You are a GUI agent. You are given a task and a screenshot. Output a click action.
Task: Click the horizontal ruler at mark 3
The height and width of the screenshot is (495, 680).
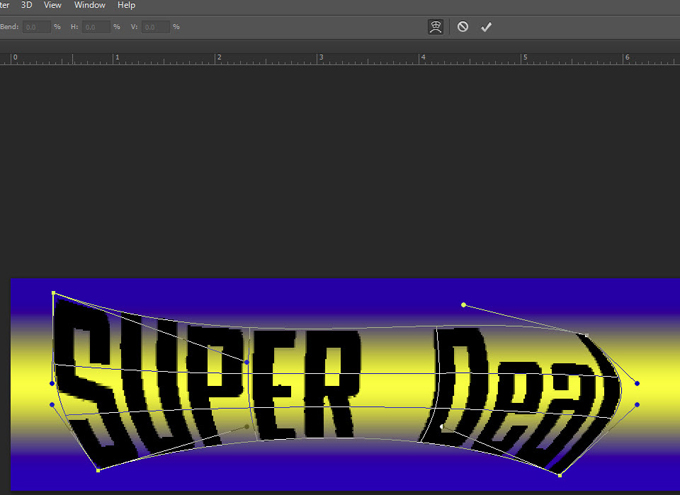coord(320,59)
